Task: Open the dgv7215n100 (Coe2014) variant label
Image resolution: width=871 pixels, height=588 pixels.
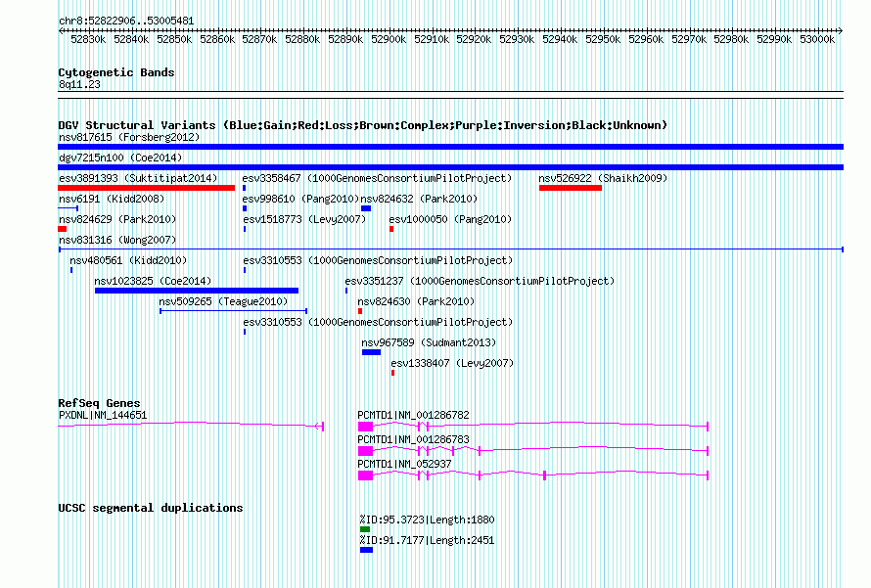Action: 120,158
